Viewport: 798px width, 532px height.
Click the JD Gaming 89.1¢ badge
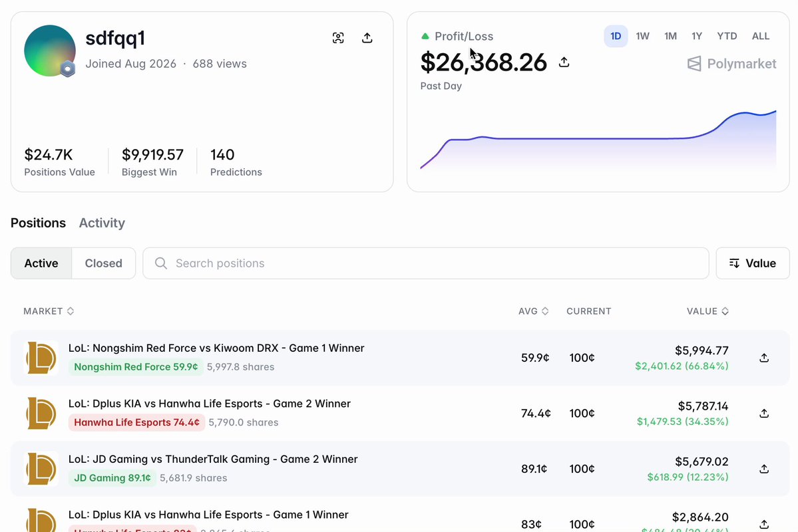pyautogui.click(x=112, y=477)
